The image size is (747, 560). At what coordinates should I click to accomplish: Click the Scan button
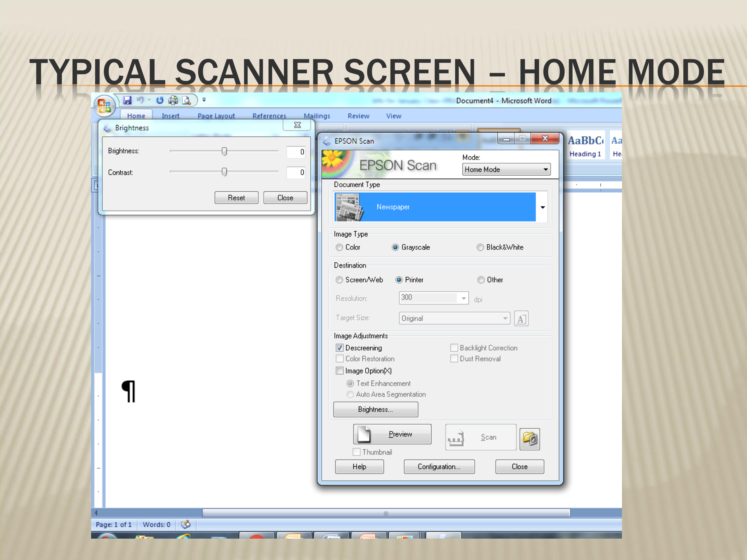(x=481, y=437)
